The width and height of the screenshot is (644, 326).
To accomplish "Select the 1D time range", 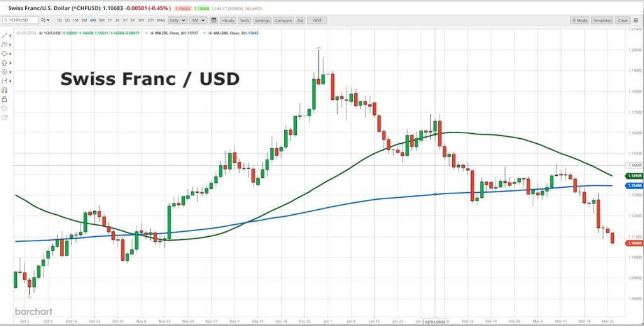I will point(59,20).
